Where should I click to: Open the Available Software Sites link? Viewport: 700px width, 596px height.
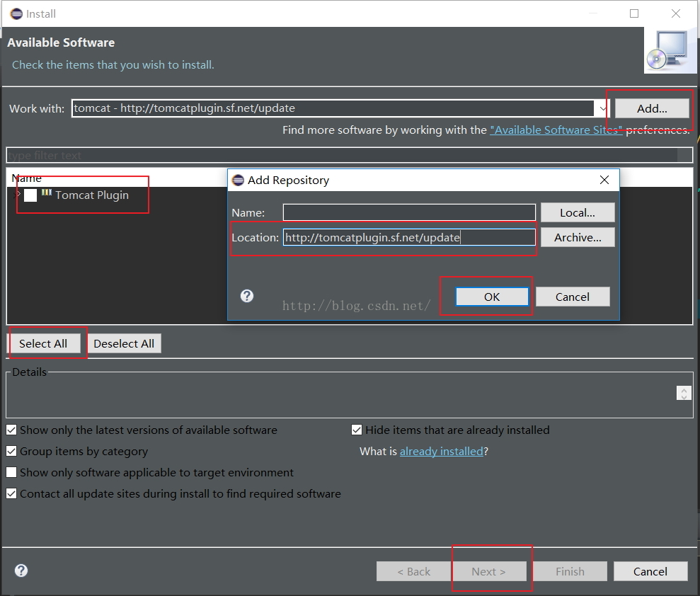pos(556,130)
